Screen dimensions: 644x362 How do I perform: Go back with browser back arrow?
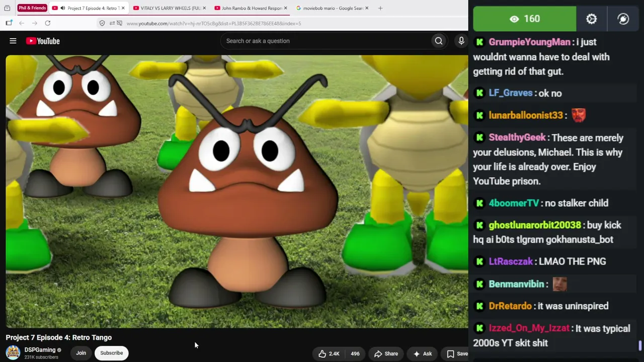coord(22,23)
